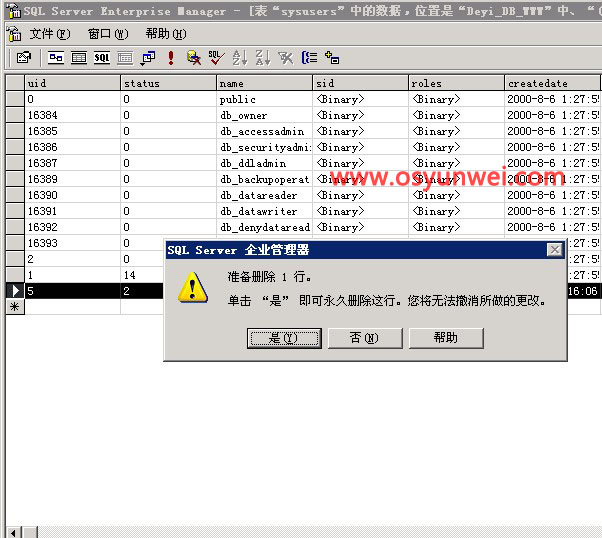Click the sid Binary cell of db_denydatareader row
This screenshot has height=538, width=602.
pyautogui.click(x=361, y=227)
